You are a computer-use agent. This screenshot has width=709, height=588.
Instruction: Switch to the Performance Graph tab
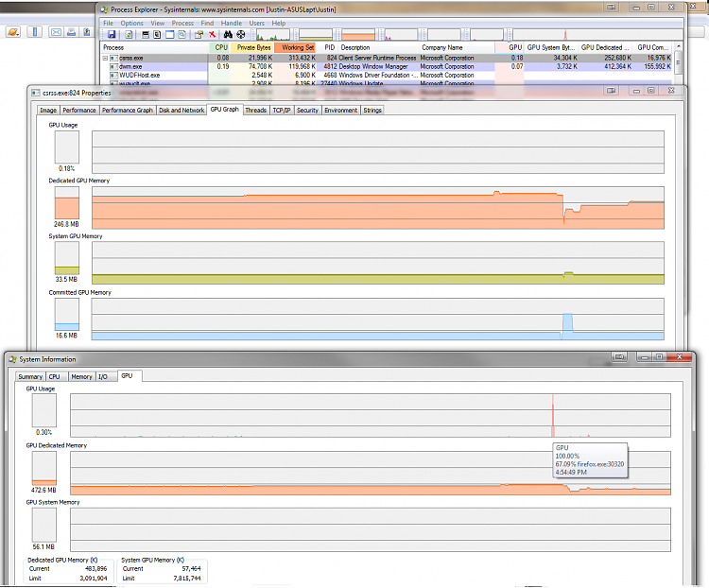(128, 110)
